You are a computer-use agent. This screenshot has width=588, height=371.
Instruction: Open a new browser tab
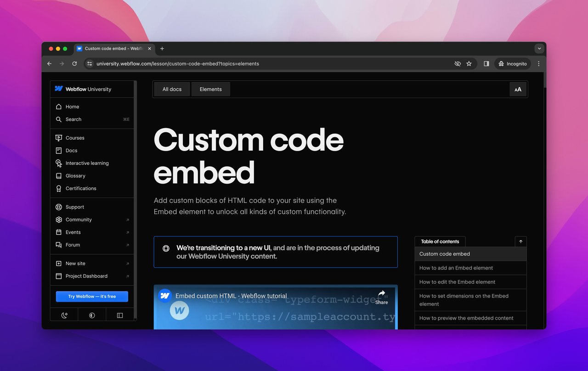(162, 49)
